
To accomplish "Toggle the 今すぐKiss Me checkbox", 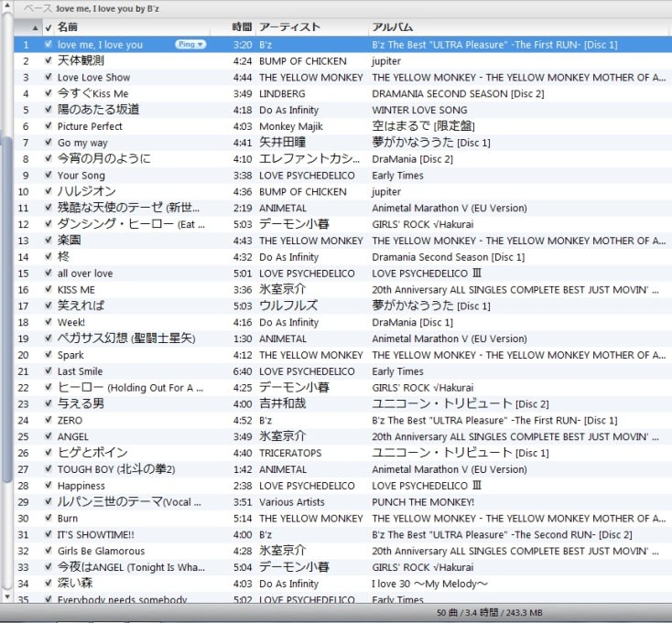I will click(x=49, y=93).
